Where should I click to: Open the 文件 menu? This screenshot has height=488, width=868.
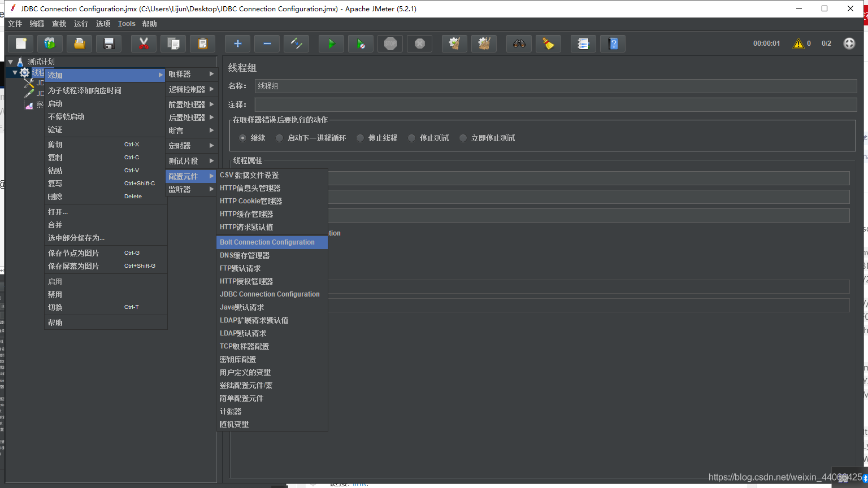[x=15, y=24]
